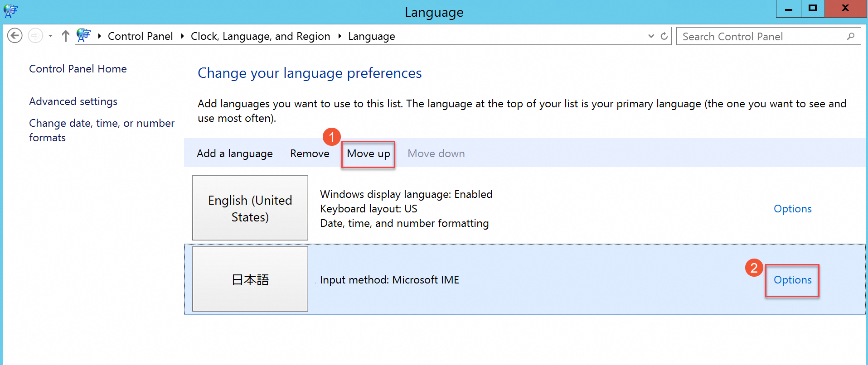Viewport: 868px width, 365px height.
Task: Open Options for English (United States)
Action: pyautogui.click(x=792, y=209)
